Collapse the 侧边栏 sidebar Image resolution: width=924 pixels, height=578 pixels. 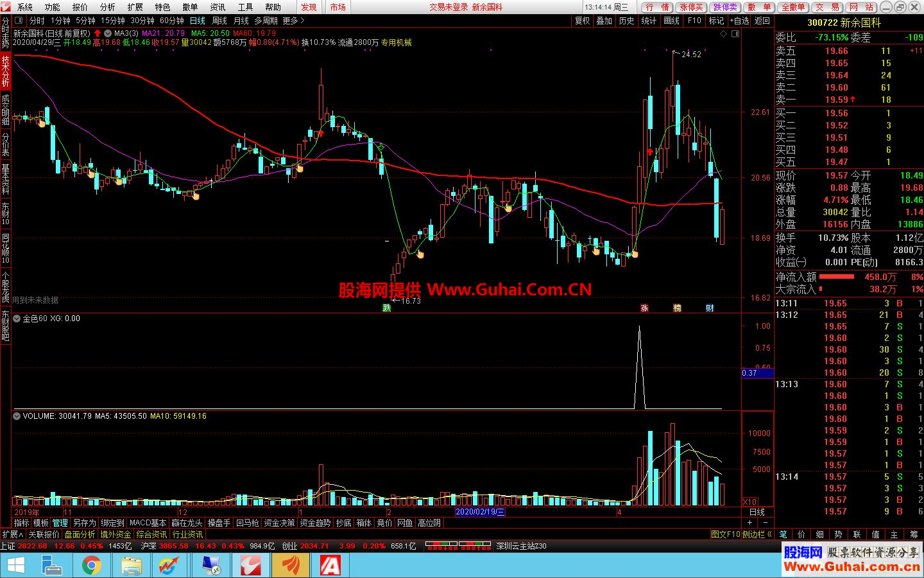point(757,534)
